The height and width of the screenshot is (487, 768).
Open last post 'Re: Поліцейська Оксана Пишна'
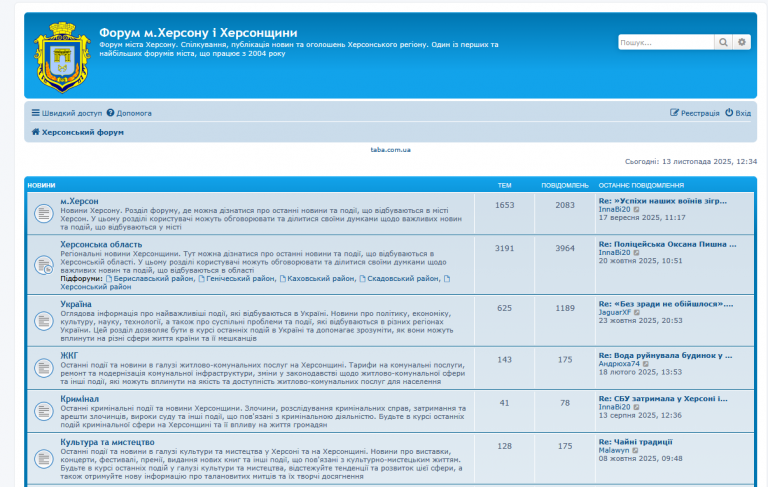click(x=667, y=244)
